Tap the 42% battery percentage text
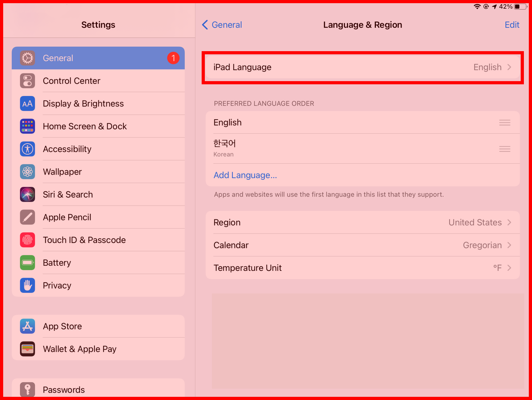Image resolution: width=532 pixels, height=400 pixels. click(506, 7)
